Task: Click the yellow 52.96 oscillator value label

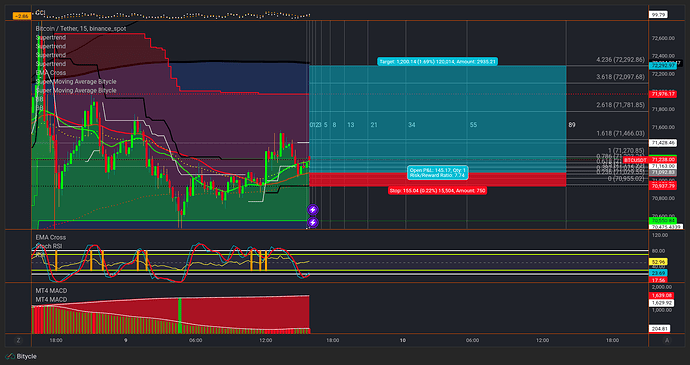Action: click(x=658, y=262)
